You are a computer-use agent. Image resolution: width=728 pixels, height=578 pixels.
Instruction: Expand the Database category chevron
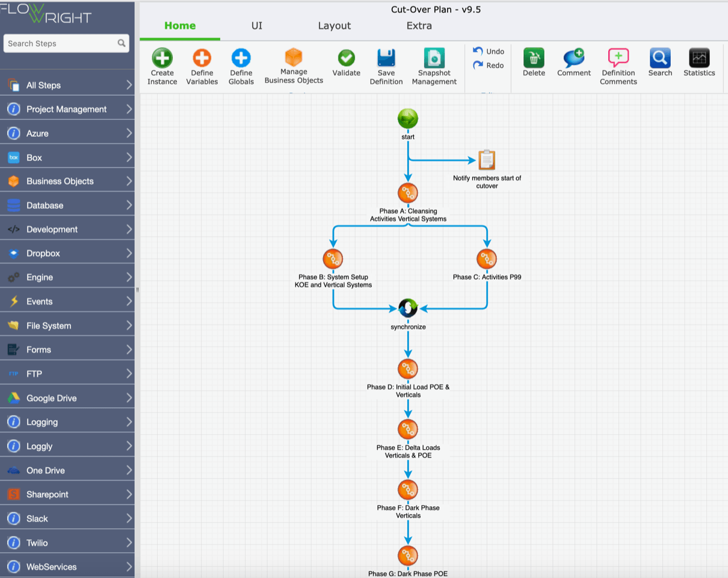(x=129, y=205)
